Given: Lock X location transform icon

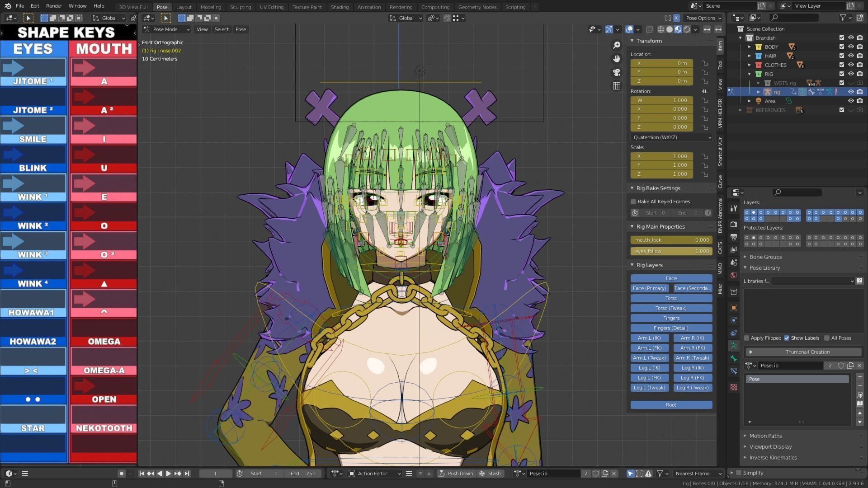Looking at the screenshot, I should pos(705,63).
